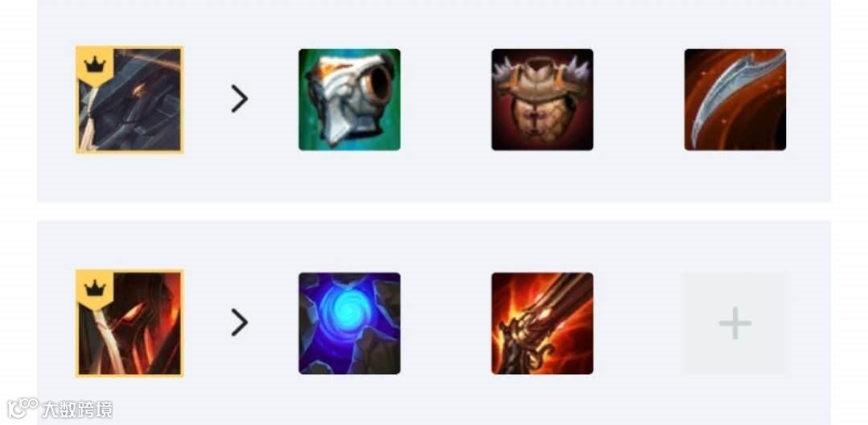Click the plus sign in empty slot
The height and width of the screenshot is (425, 868).
pyautogui.click(x=735, y=323)
